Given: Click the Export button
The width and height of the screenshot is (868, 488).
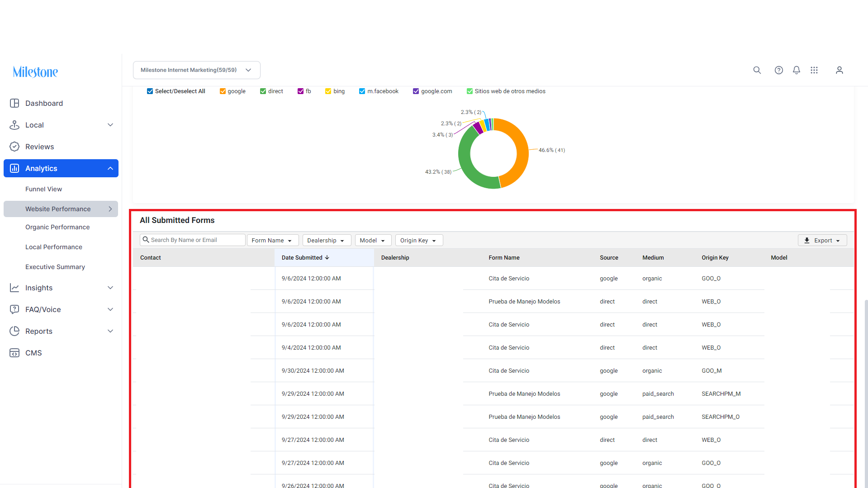Looking at the screenshot, I should 822,240.
